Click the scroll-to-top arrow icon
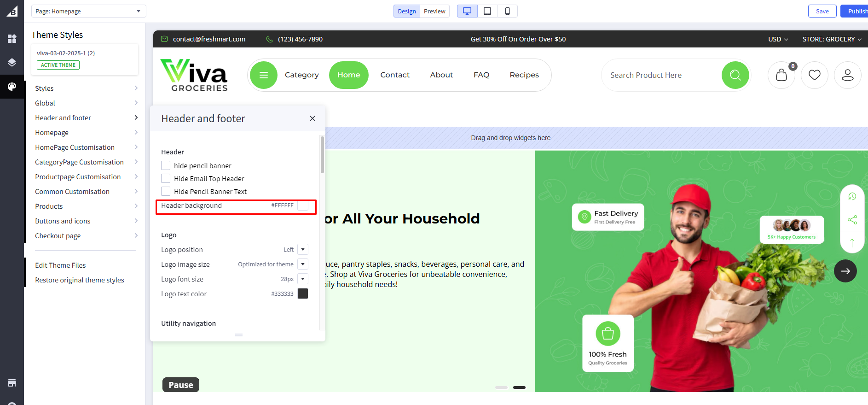 coord(852,243)
